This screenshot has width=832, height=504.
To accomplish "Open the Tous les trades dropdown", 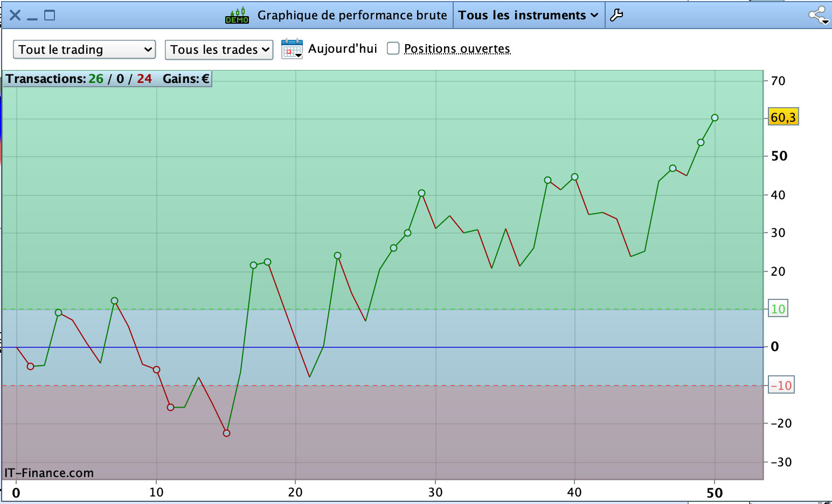I will 219,50.
